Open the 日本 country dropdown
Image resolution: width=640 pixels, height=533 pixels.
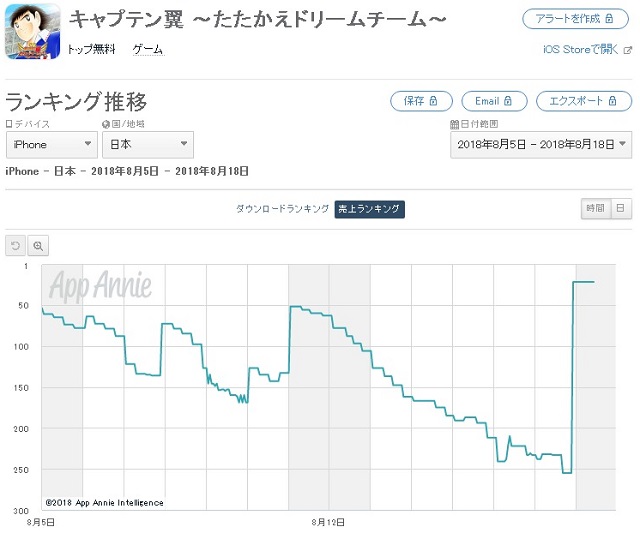pyautogui.click(x=148, y=144)
